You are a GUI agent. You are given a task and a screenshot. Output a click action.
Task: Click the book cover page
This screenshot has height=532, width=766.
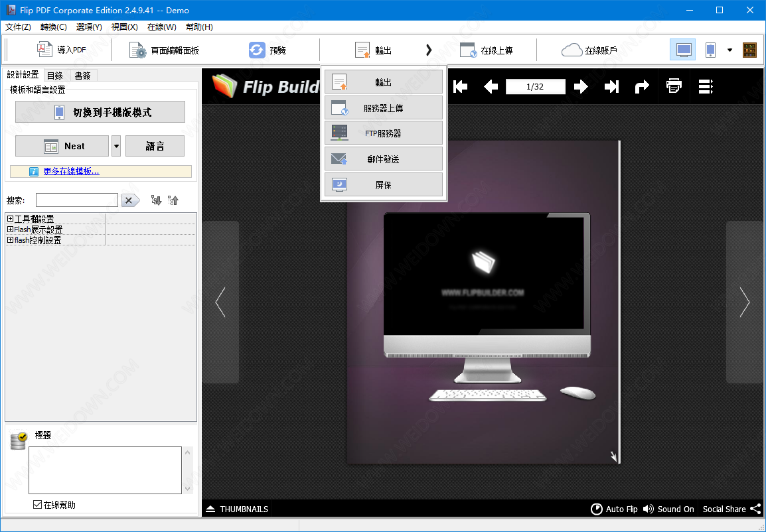(x=483, y=302)
